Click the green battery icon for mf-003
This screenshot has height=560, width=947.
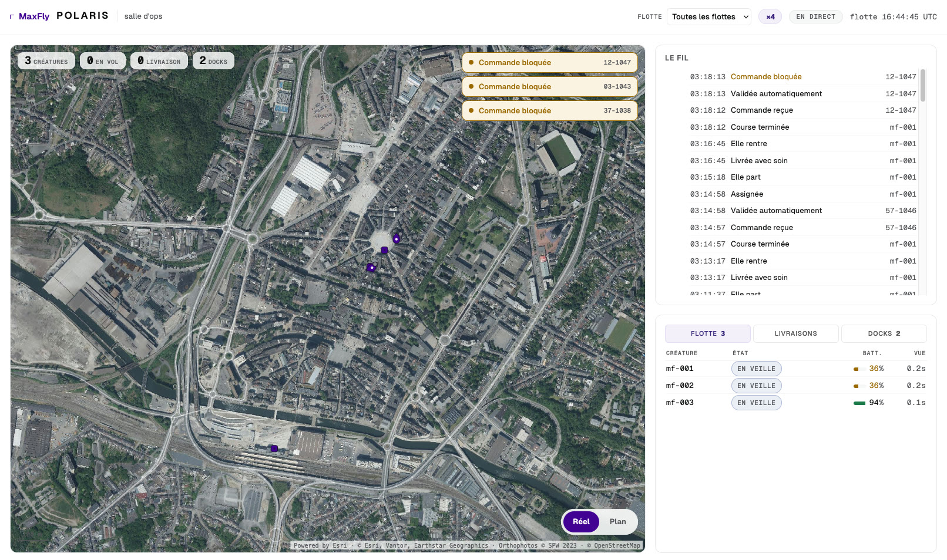click(859, 403)
